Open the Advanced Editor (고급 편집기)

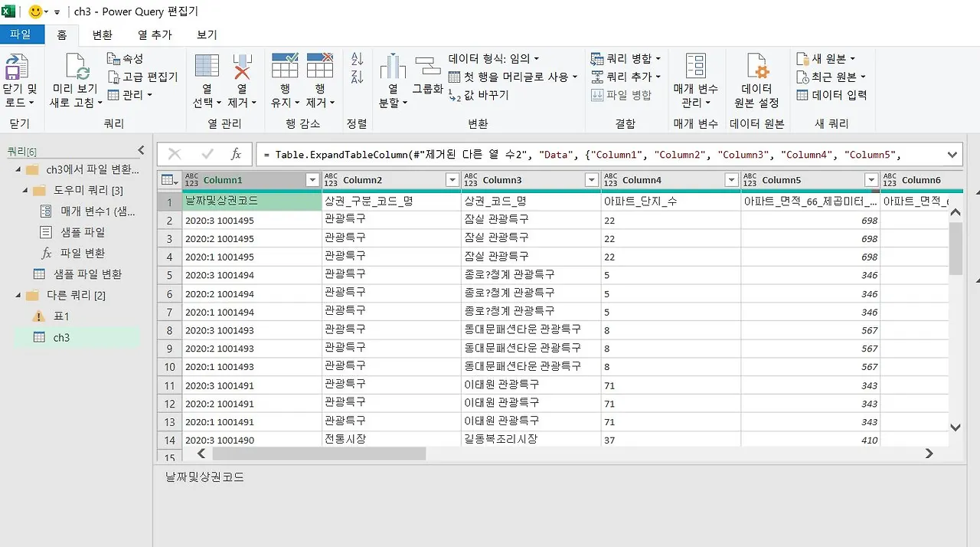click(142, 77)
